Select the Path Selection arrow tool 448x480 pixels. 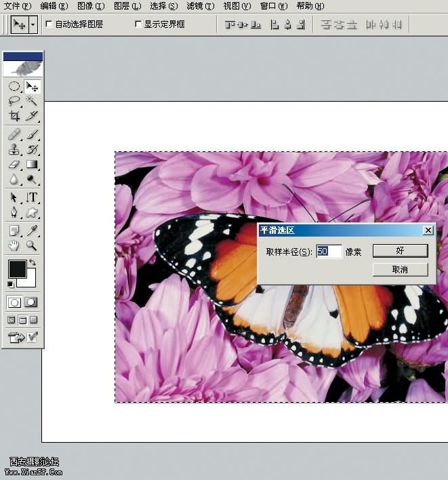(x=14, y=197)
